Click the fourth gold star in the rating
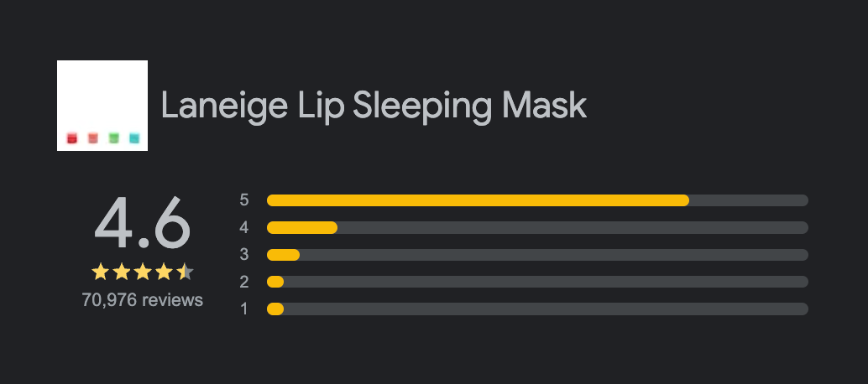Screen dimensions: 868x384 click(164, 271)
